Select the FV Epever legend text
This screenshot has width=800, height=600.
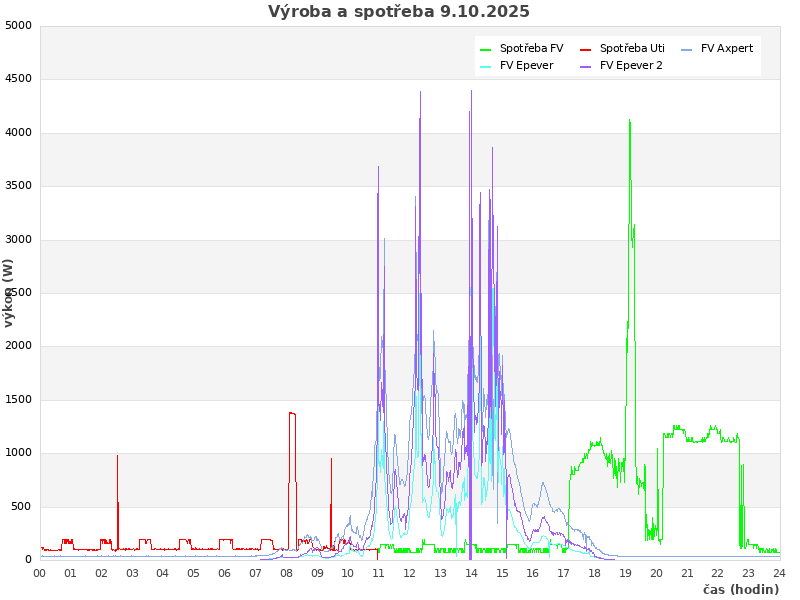point(526,66)
